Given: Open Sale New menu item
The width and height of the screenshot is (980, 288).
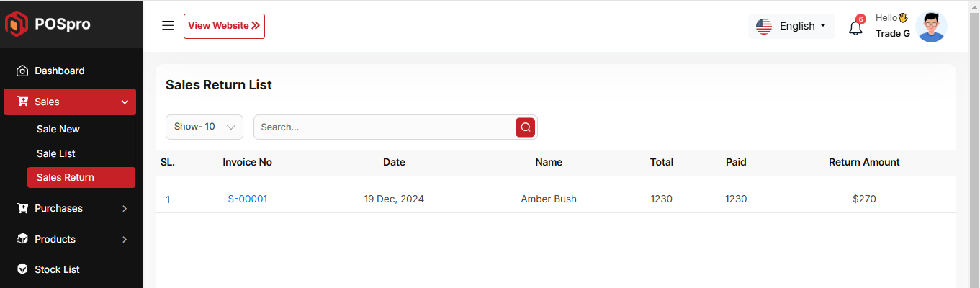Looking at the screenshot, I should pyautogui.click(x=58, y=130).
